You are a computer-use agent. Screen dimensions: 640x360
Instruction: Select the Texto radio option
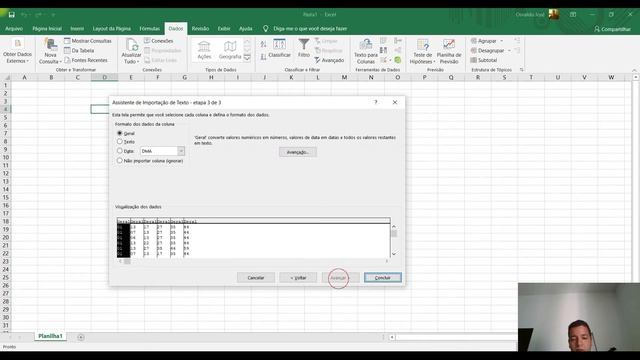point(120,141)
